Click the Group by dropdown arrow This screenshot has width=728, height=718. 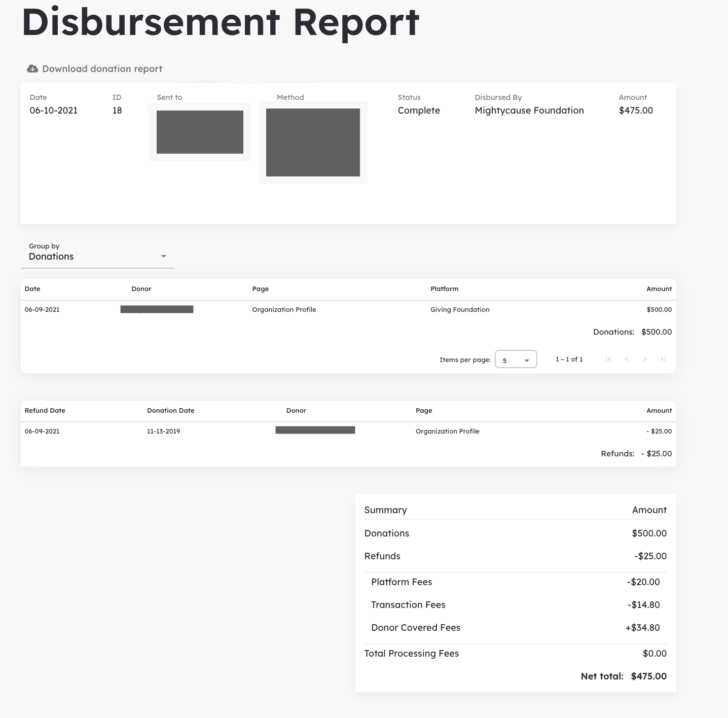[164, 257]
